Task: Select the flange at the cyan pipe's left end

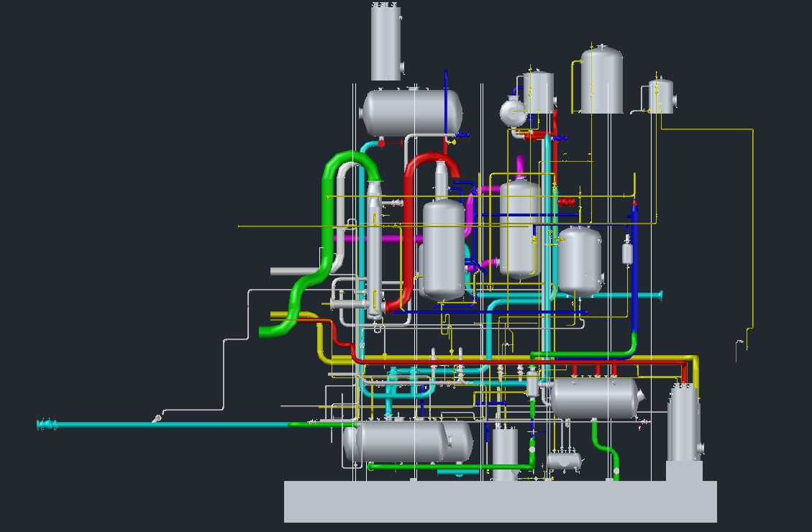Action: click(47, 425)
